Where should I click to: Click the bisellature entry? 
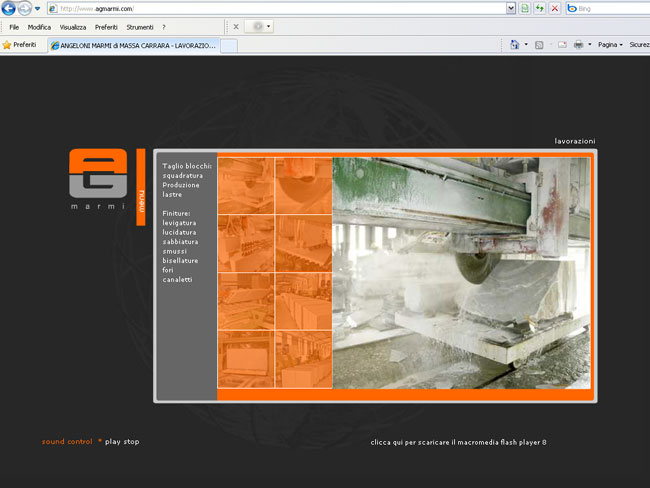pyautogui.click(x=180, y=261)
